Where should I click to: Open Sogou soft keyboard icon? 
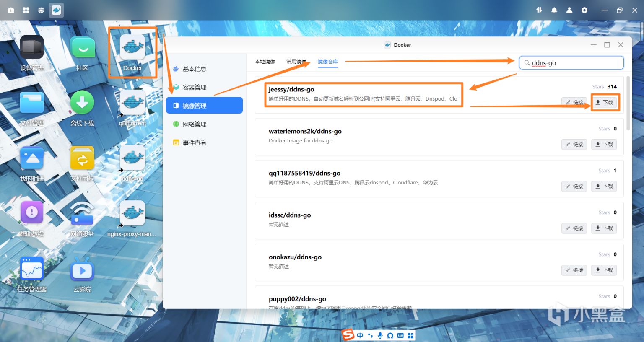[x=400, y=335]
